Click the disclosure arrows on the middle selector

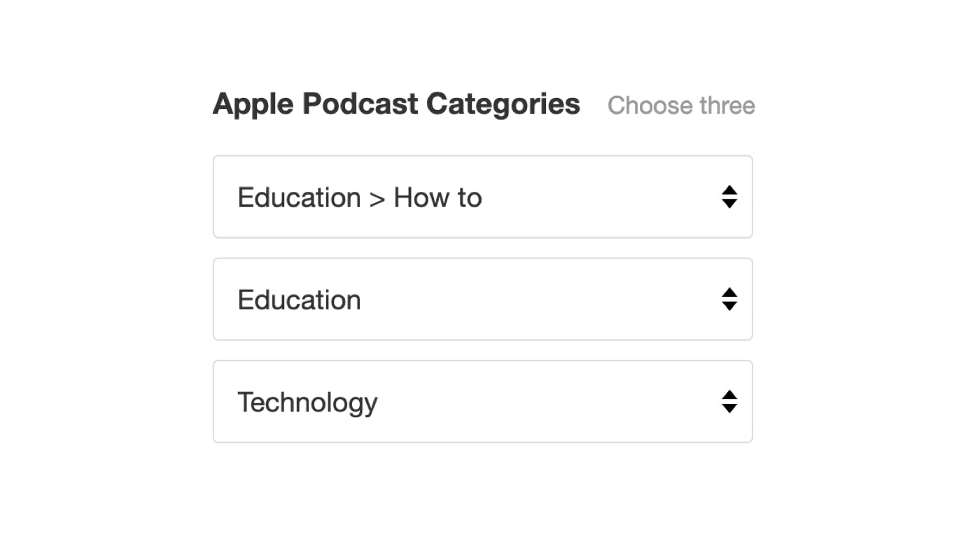(x=729, y=299)
